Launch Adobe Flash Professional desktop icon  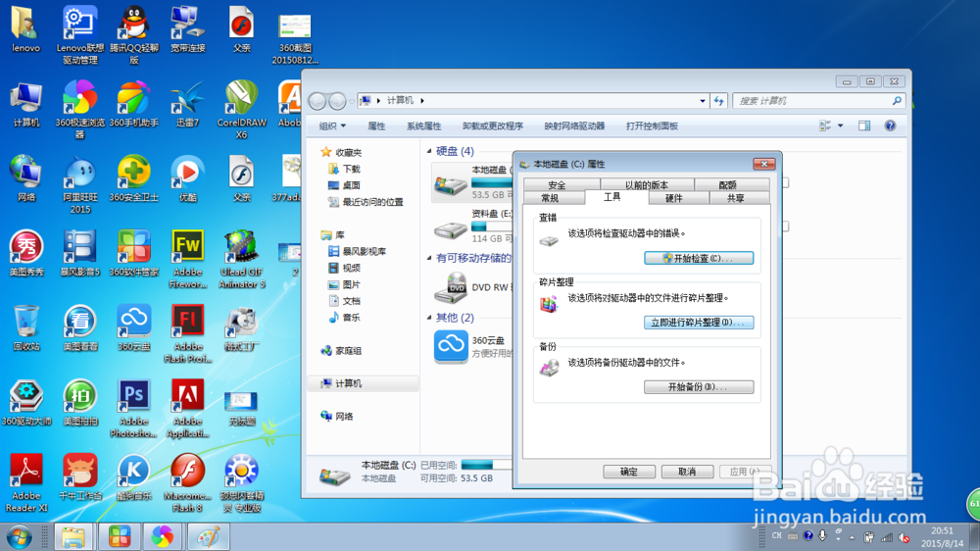pos(187,333)
